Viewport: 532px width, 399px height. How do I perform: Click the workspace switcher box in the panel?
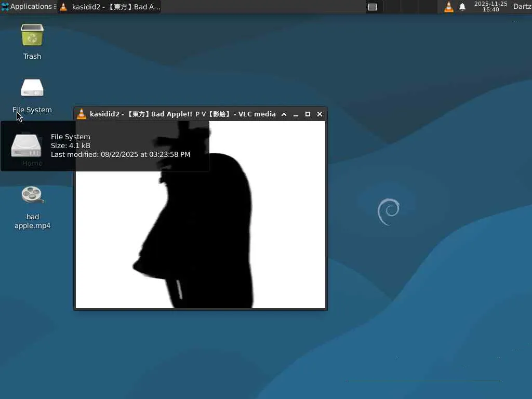coord(373,7)
